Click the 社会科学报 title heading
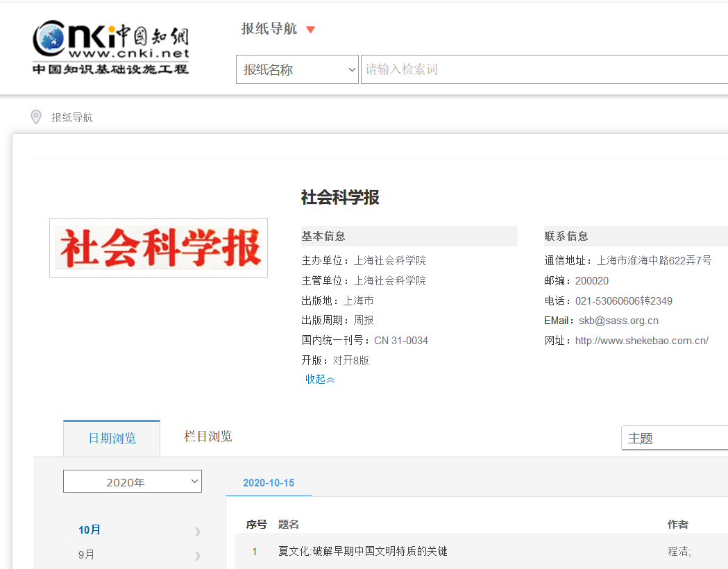This screenshot has height=569, width=728. coord(340,197)
